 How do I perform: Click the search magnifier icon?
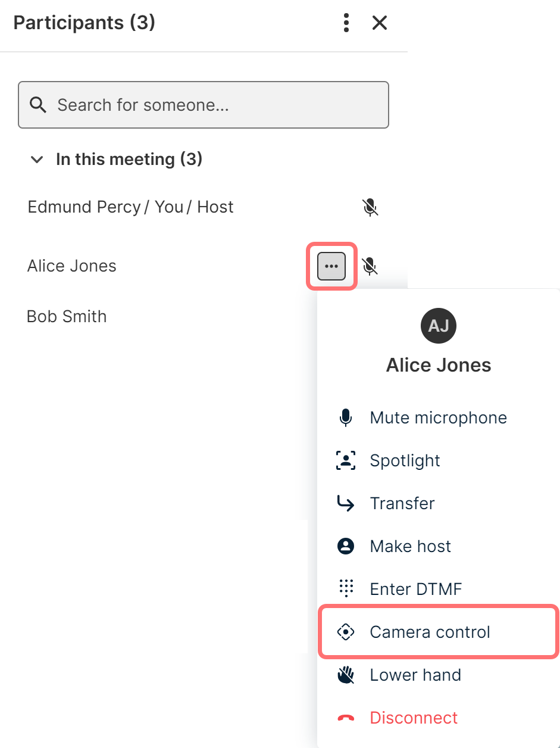coord(38,105)
